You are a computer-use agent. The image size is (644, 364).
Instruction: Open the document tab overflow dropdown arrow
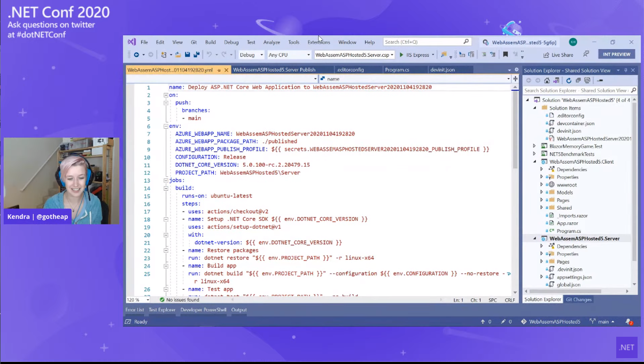click(509, 70)
